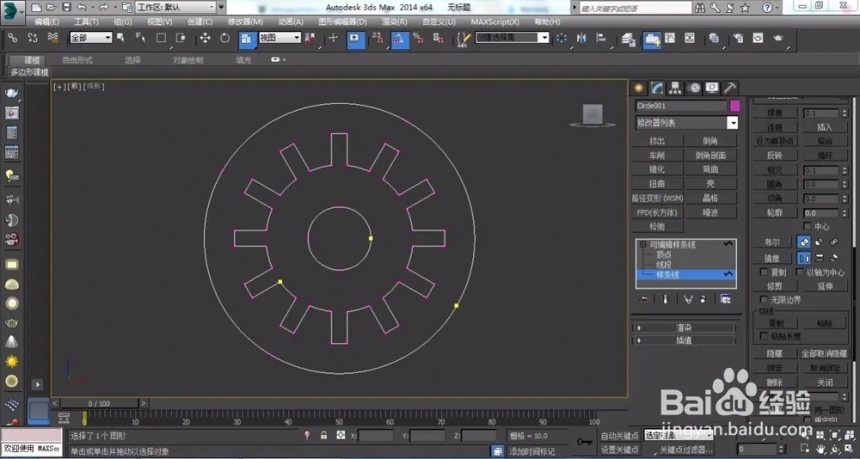The height and width of the screenshot is (459, 860).
Task: Open Edit Named Selection Sets
Action: click(x=463, y=38)
